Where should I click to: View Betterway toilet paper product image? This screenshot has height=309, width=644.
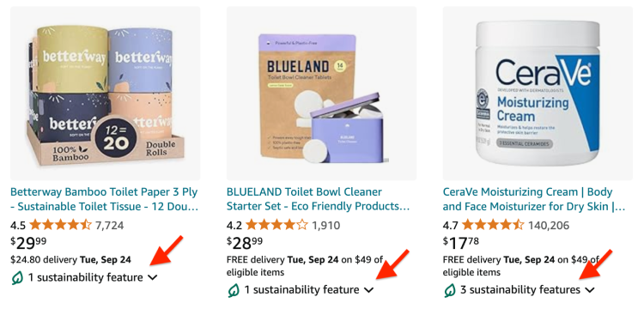105,94
